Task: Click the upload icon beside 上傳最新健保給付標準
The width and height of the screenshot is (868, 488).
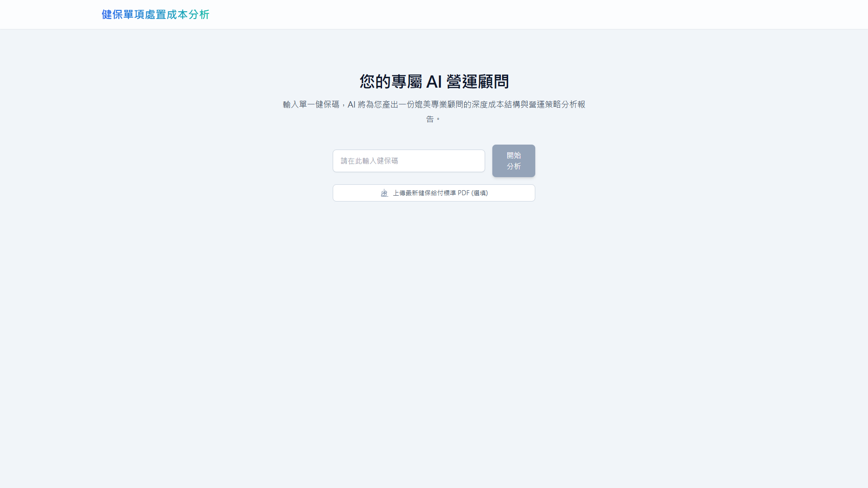Action: click(384, 193)
